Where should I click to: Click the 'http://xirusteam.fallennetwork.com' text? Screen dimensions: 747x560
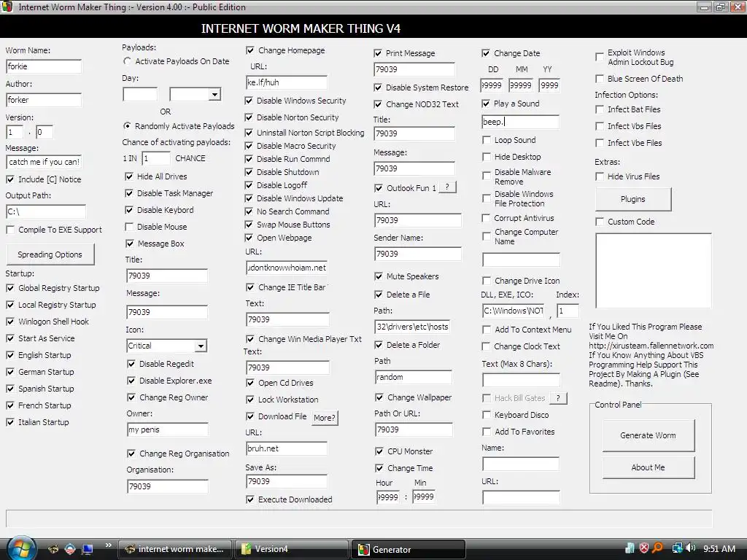tap(651, 346)
